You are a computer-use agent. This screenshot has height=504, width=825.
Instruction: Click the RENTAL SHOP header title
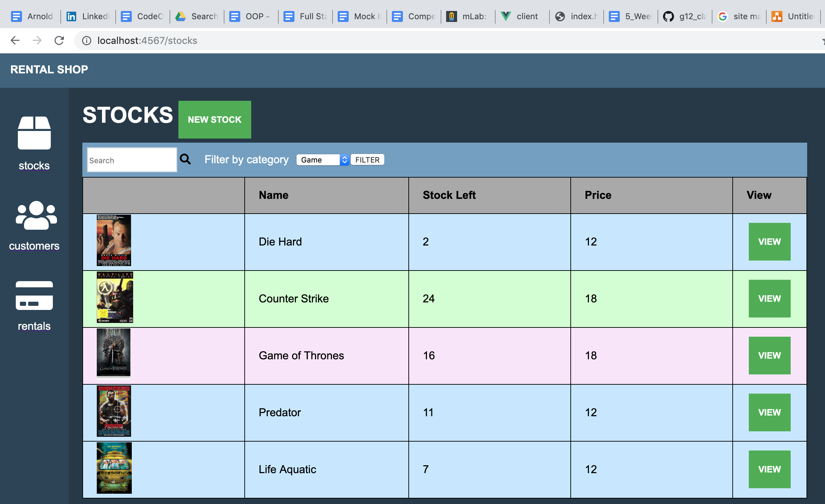pyautogui.click(x=49, y=70)
